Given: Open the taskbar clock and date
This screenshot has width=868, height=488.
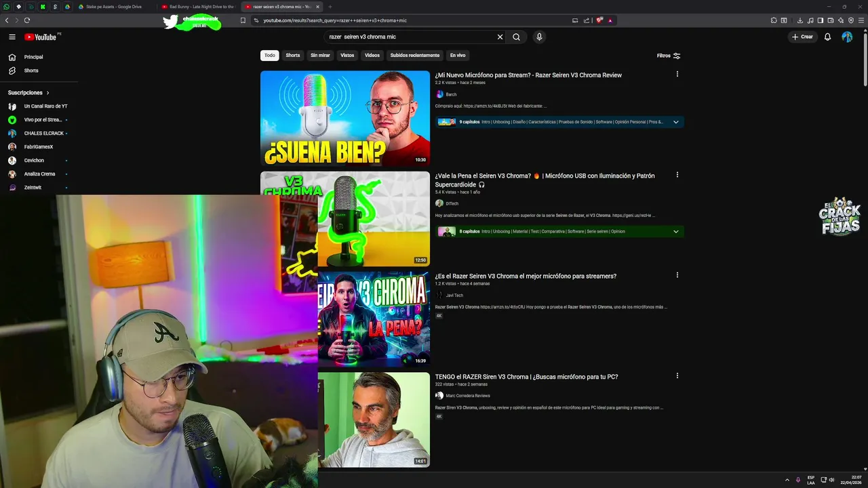Looking at the screenshot, I should coord(851,480).
